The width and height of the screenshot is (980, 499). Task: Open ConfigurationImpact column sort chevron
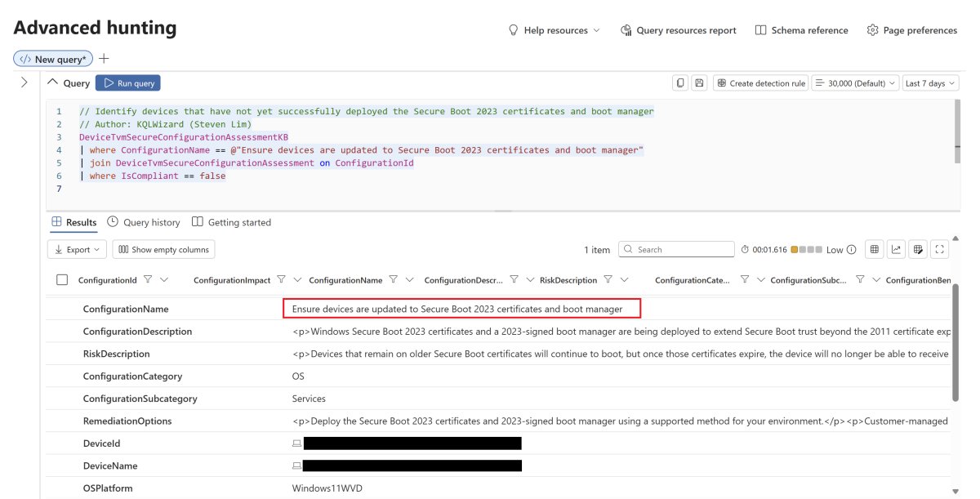tap(298, 279)
